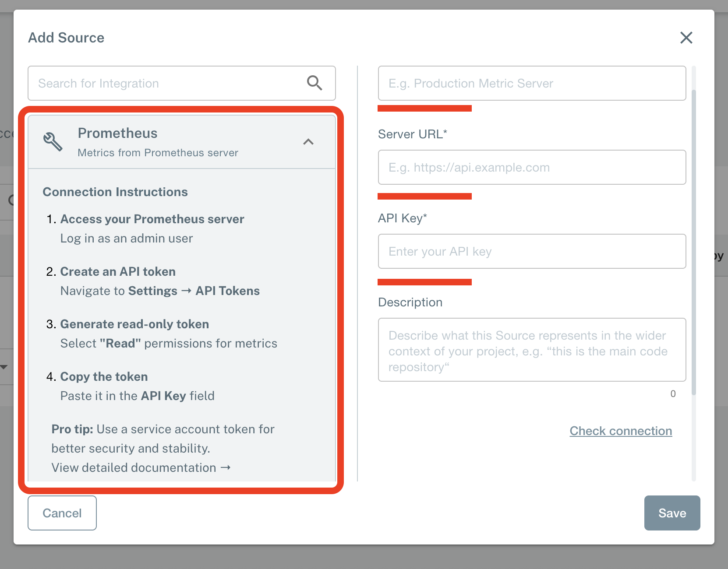Click the form's vertical scrollbar

[693, 242]
